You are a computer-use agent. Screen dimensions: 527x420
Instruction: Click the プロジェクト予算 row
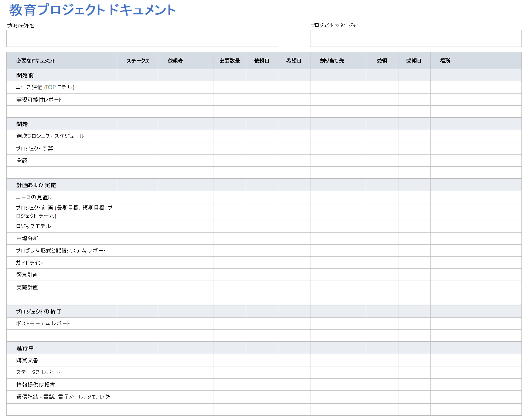[264, 148]
